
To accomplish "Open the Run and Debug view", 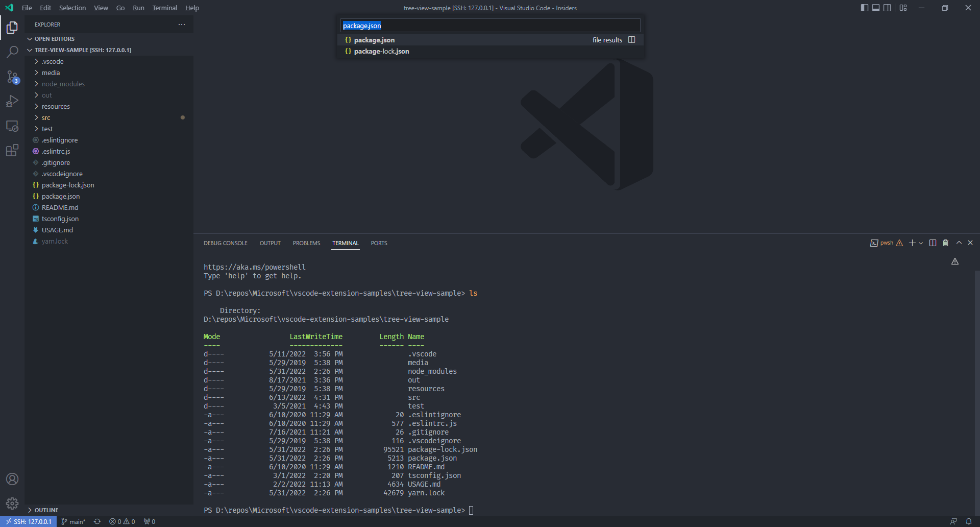I will tap(12, 101).
